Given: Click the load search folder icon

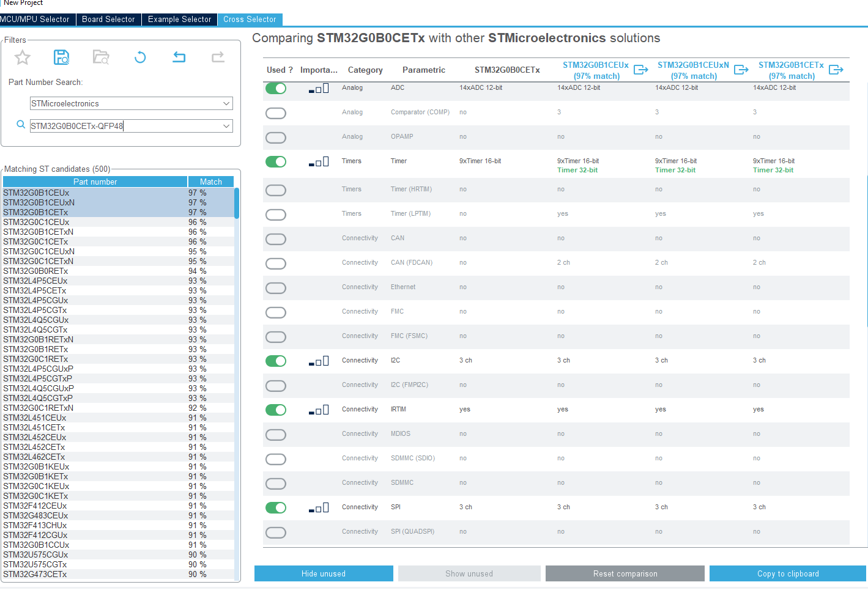Looking at the screenshot, I should [x=101, y=57].
